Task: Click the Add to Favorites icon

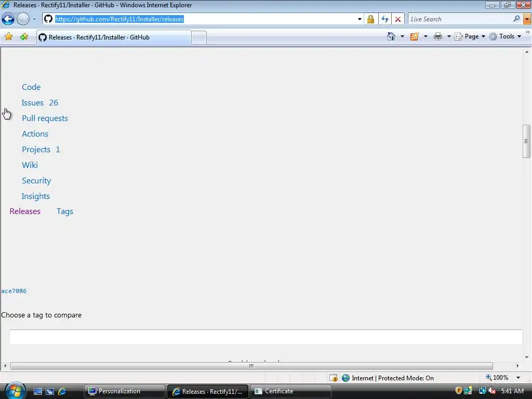Action: tap(24, 37)
